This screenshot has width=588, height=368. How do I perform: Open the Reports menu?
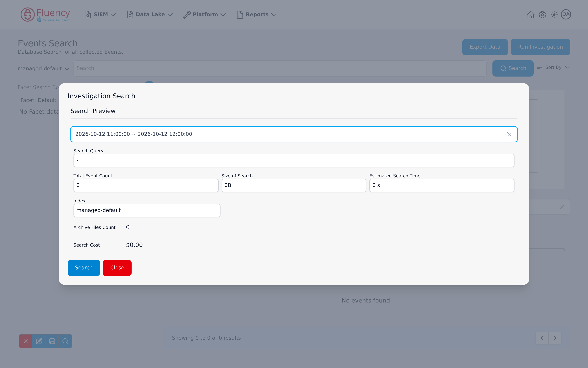(x=257, y=15)
